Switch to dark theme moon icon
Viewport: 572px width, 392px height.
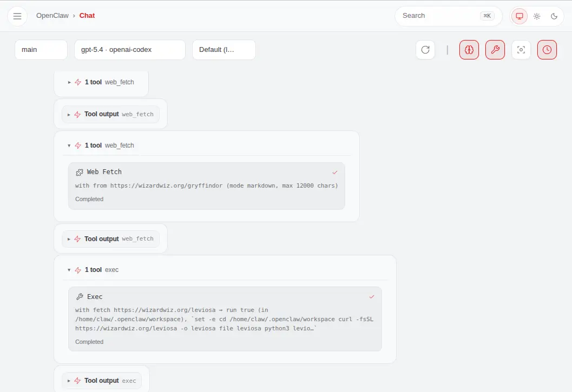point(554,16)
